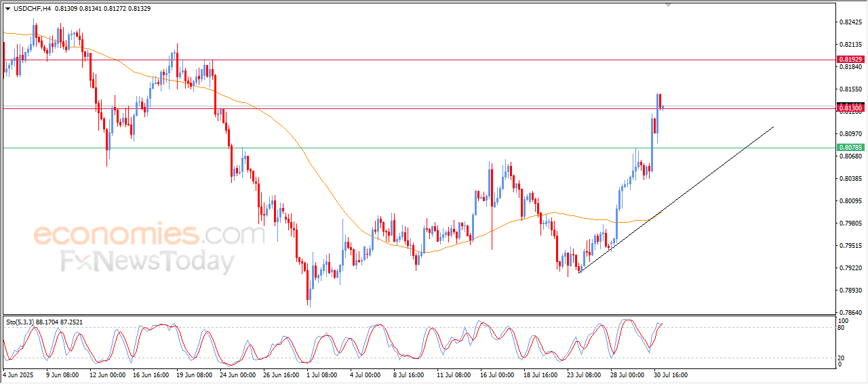868x384 pixels.
Task: Click the stochastic 80 level label
Action: 842,328
